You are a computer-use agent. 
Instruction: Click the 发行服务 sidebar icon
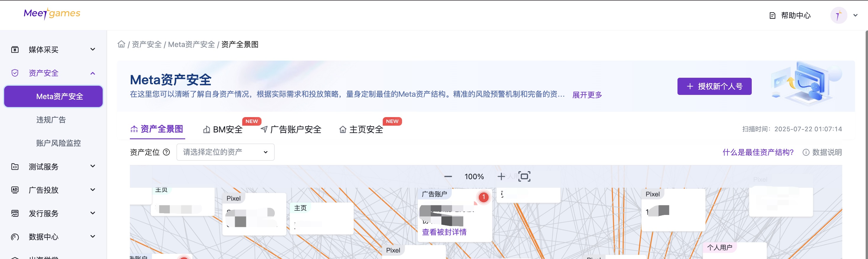click(15, 213)
